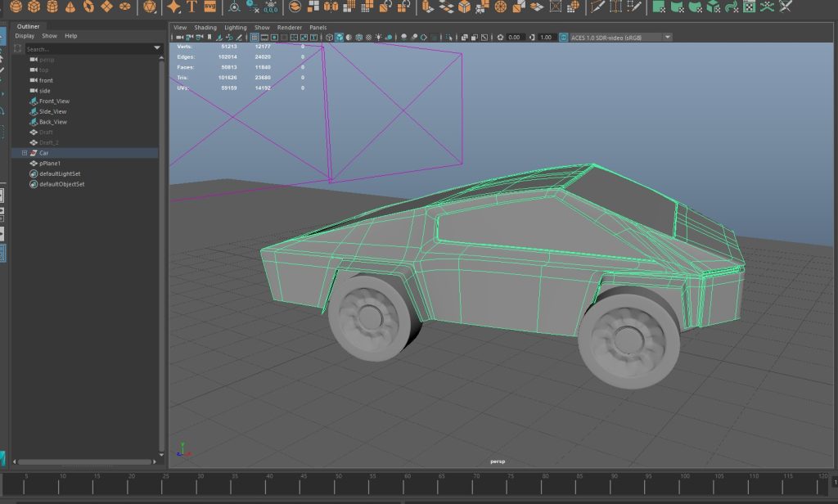Create a polygon torus from the shelf
This screenshot has width=838, height=504.
coord(88,7)
